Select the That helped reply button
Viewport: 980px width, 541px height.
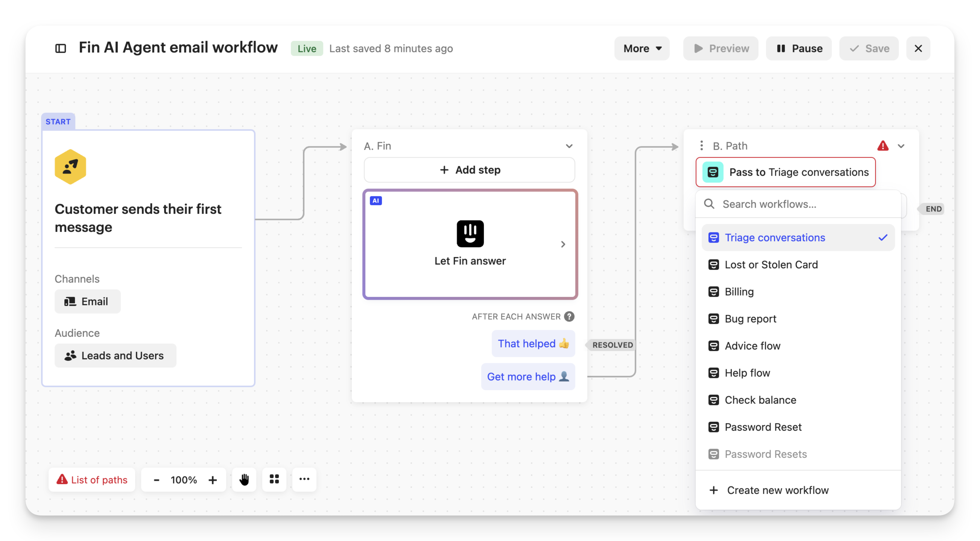click(533, 343)
